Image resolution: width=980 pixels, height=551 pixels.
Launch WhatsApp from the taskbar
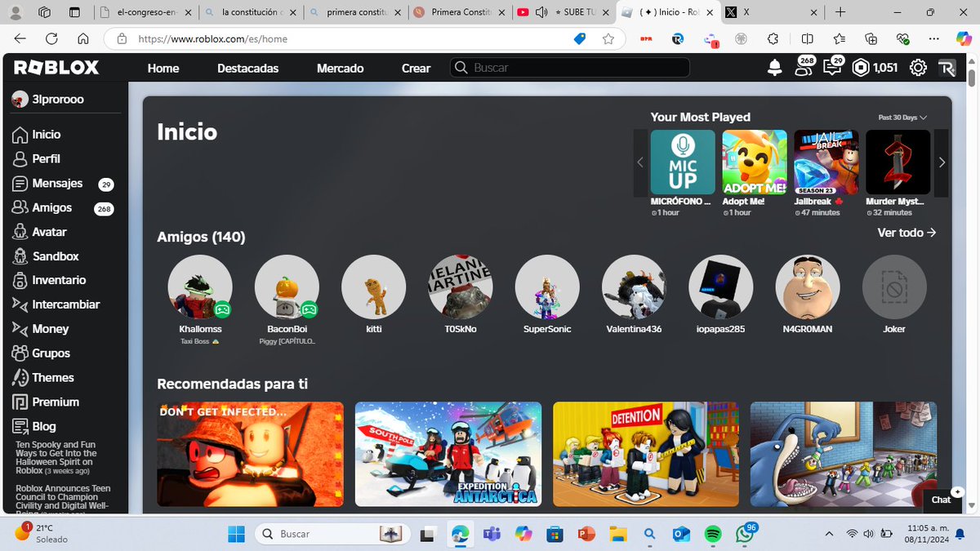click(744, 535)
